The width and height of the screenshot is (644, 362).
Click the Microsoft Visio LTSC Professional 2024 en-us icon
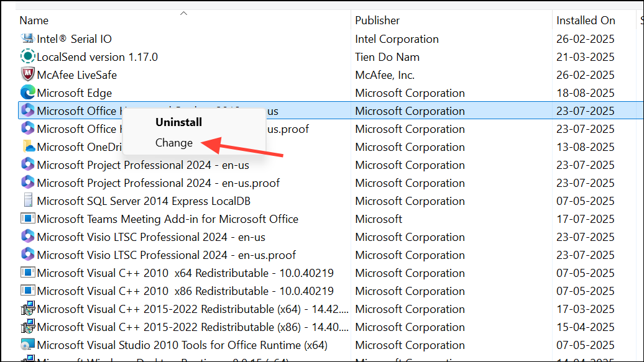pos(27,237)
